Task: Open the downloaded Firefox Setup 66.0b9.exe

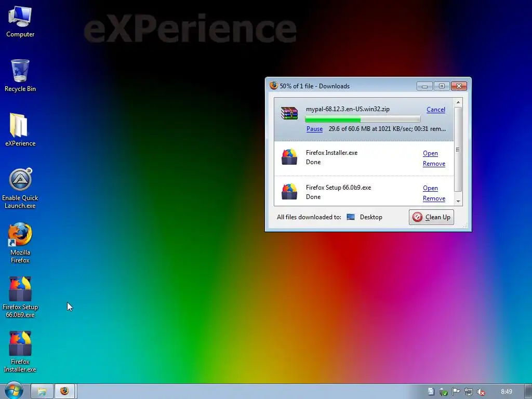Action: click(430, 188)
